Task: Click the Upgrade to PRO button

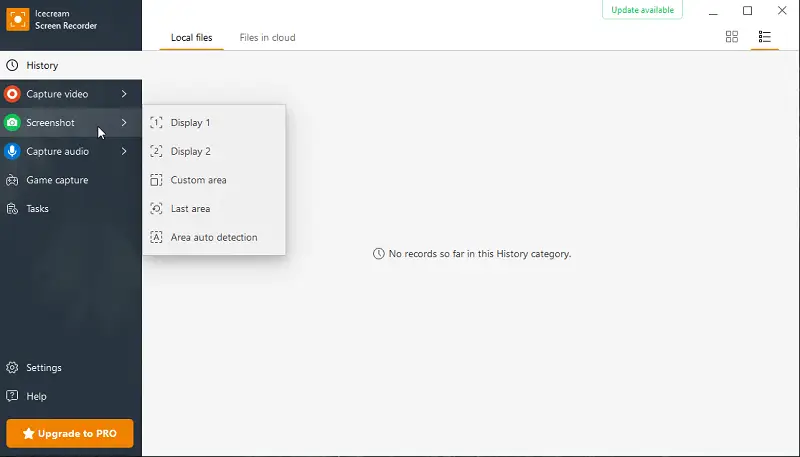Action: pos(70,434)
